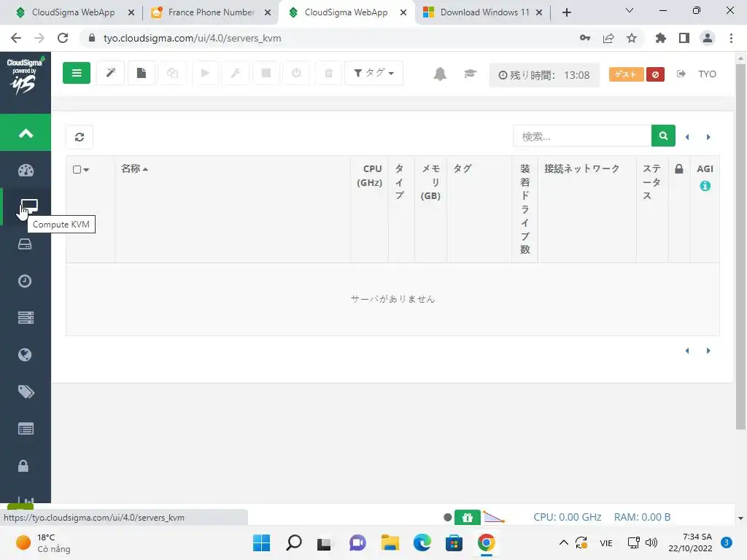Open a new browser tab
The height and width of the screenshot is (560, 747).
tap(566, 13)
